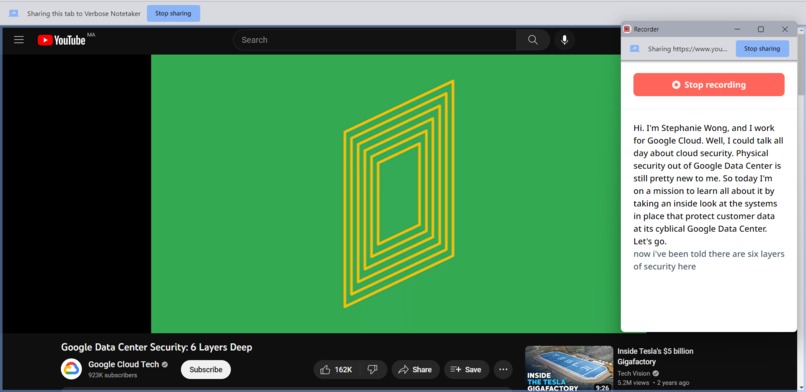Click the 'Recorder' window title text
This screenshot has width=806, height=392.
pos(646,29)
